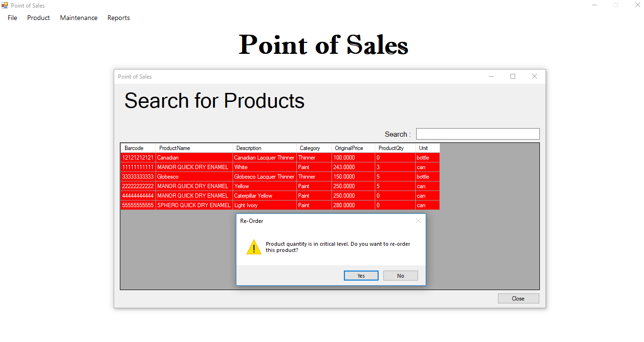Click the ProductQty column header

point(391,148)
